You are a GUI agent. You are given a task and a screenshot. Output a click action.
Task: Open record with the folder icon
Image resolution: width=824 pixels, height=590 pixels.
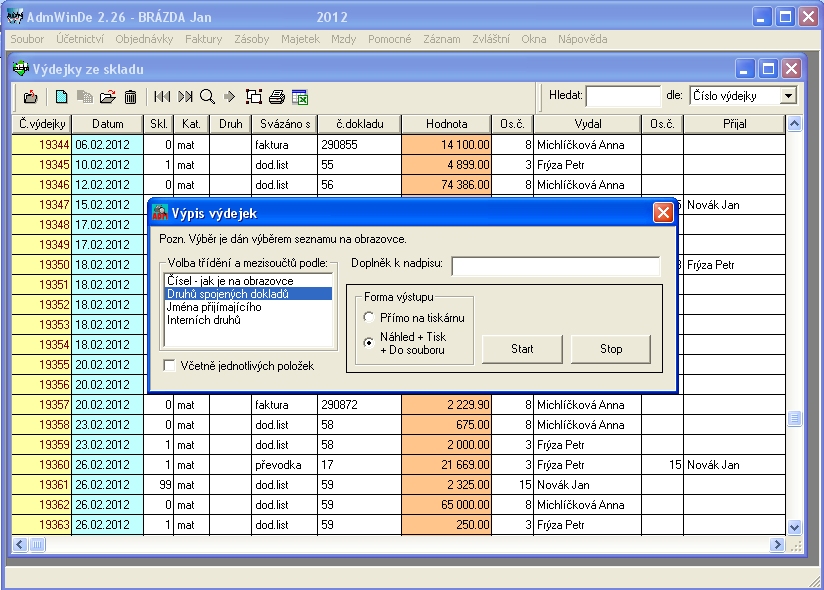pos(108,97)
